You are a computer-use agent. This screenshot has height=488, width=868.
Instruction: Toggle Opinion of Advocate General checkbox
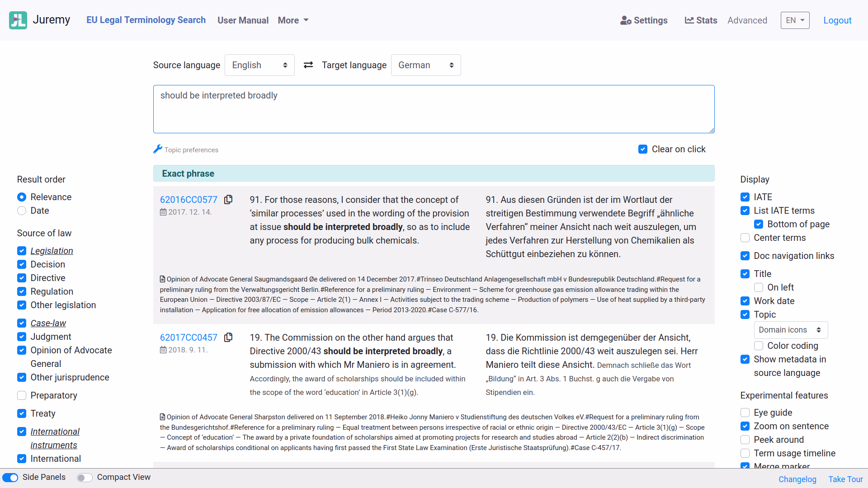tap(22, 350)
